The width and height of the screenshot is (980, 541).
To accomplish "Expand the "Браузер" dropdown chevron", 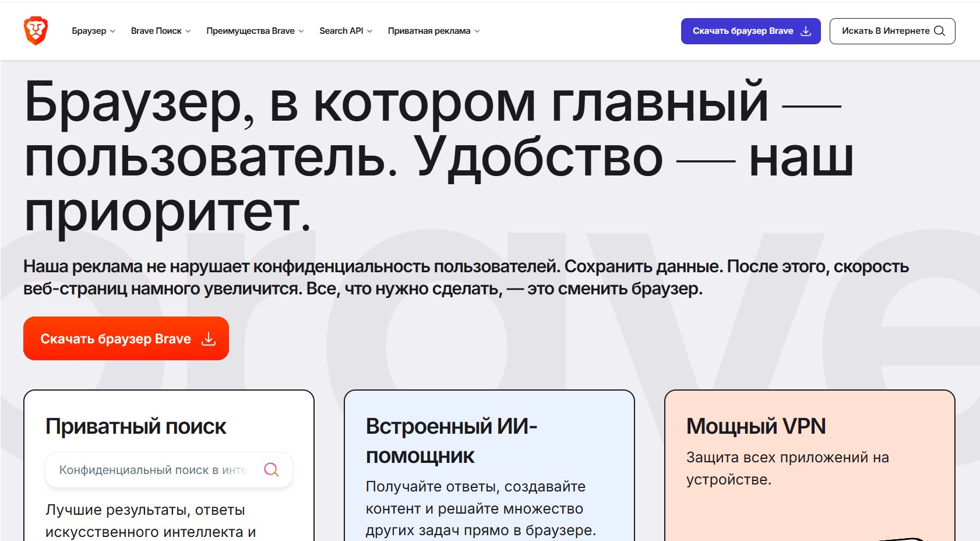I will click(x=114, y=31).
